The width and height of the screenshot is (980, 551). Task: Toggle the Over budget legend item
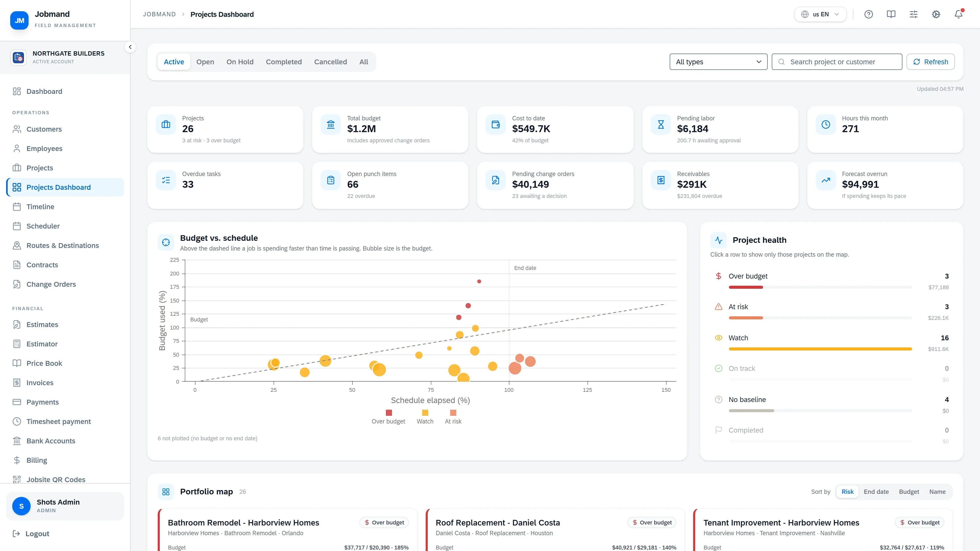(388, 417)
